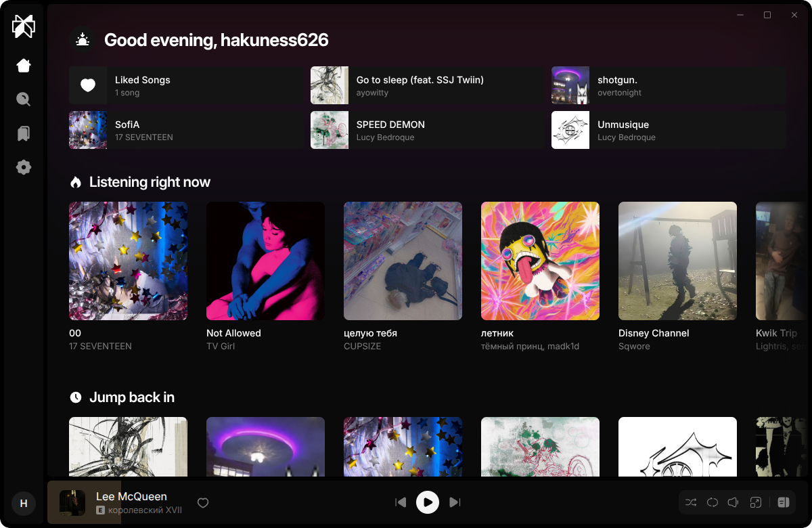Screen dimensions: 812x528
Task: Open the Disney Channel album cover
Action: click(x=677, y=261)
